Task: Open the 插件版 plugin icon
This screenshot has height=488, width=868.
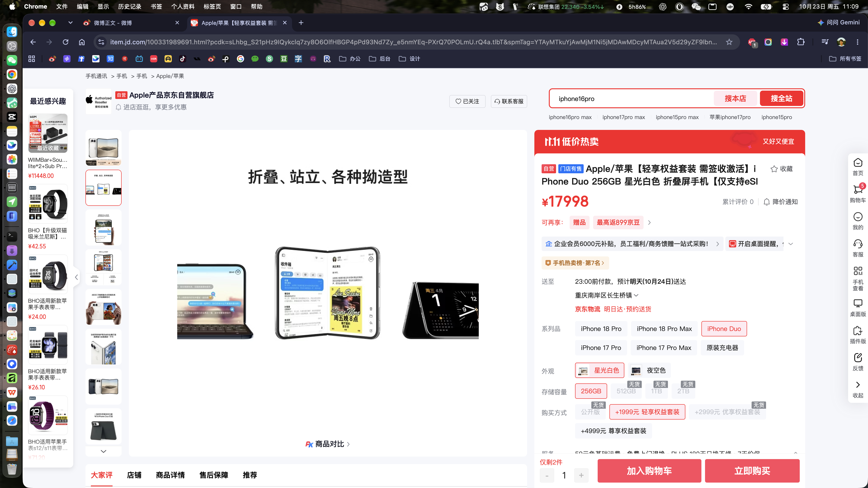Action: 858,330
